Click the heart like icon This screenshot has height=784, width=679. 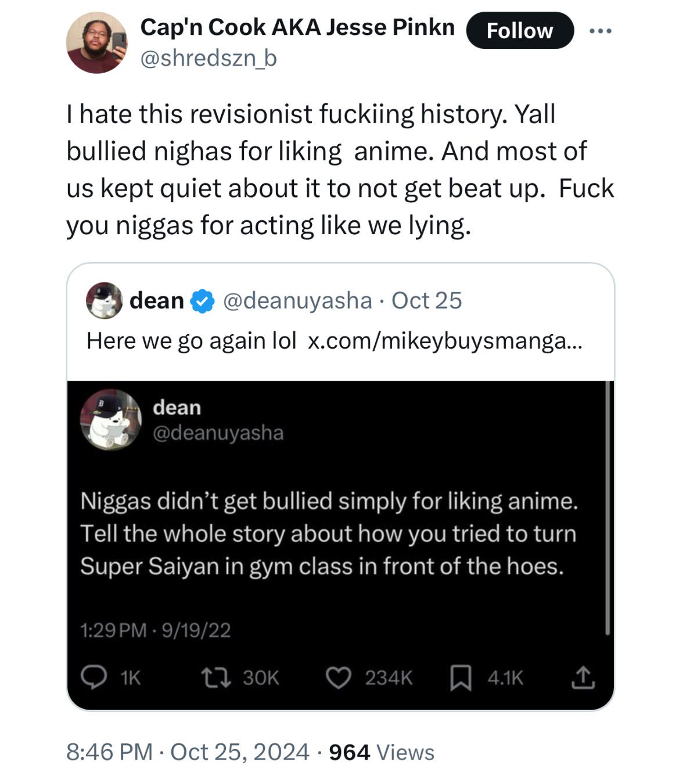(x=338, y=678)
